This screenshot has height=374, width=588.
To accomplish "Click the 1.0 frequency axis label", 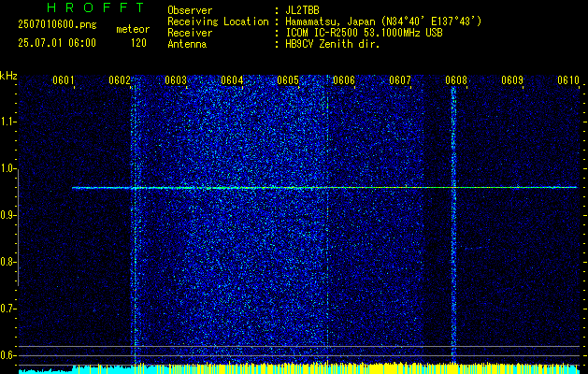I will 7,169.
